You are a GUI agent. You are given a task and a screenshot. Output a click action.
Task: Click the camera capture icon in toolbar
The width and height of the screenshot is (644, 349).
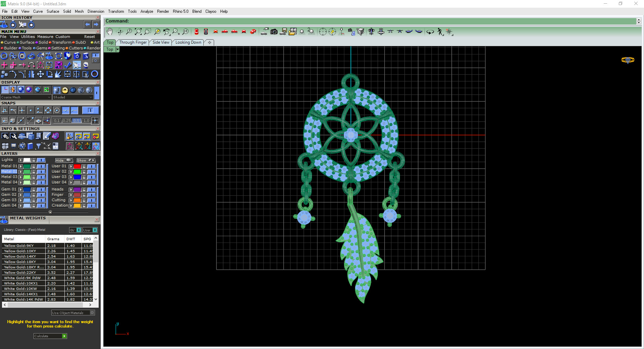point(274,32)
